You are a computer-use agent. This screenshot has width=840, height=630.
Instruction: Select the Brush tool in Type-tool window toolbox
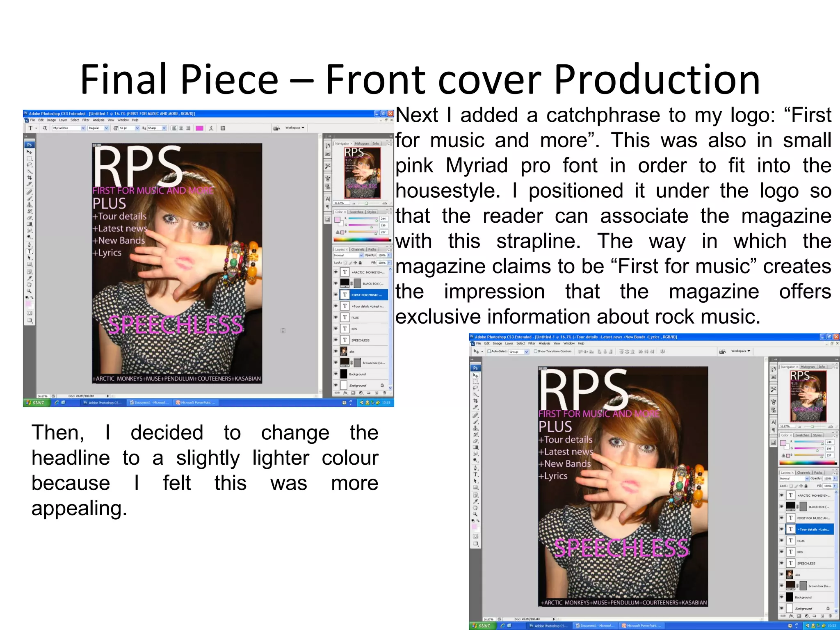pyautogui.click(x=30, y=198)
